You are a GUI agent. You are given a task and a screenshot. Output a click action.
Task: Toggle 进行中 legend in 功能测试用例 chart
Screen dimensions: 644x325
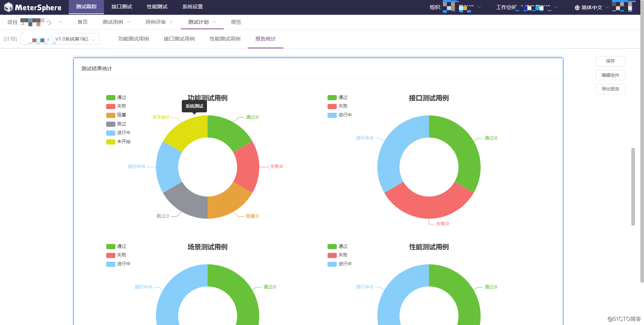click(118, 133)
